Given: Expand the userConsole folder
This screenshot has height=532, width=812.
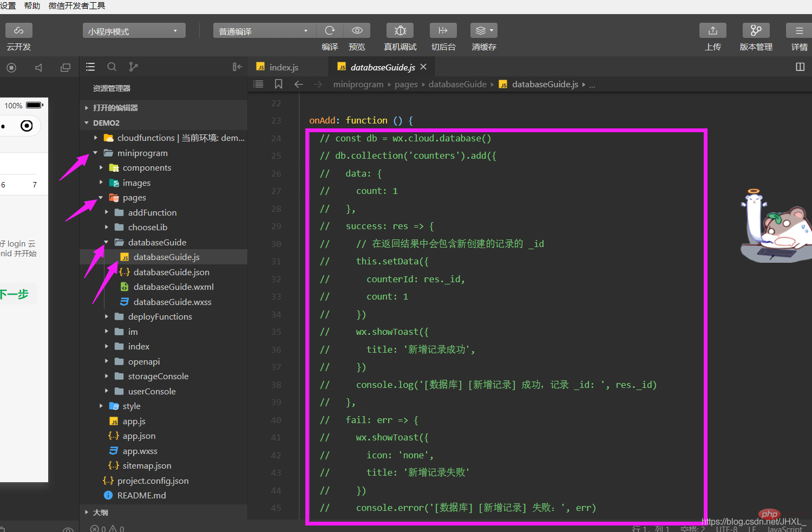Looking at the screenshot, I should (163, 391).
